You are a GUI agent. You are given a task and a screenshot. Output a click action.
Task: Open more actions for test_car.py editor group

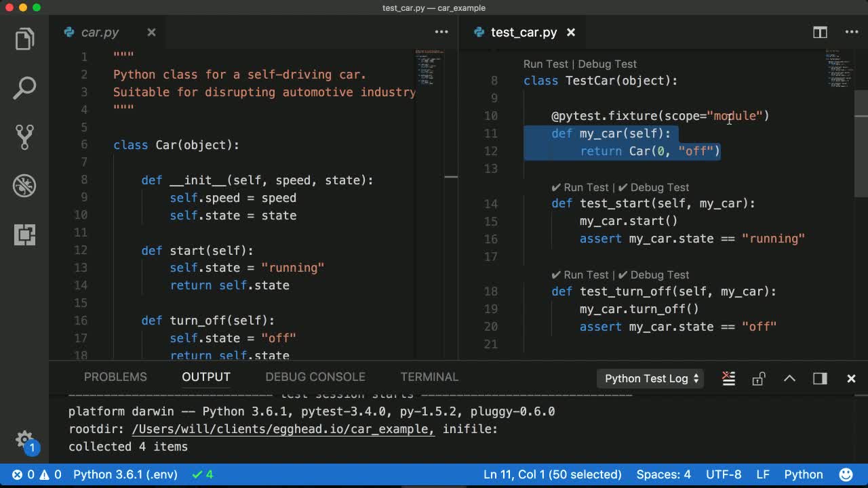[x=852, y=33]
